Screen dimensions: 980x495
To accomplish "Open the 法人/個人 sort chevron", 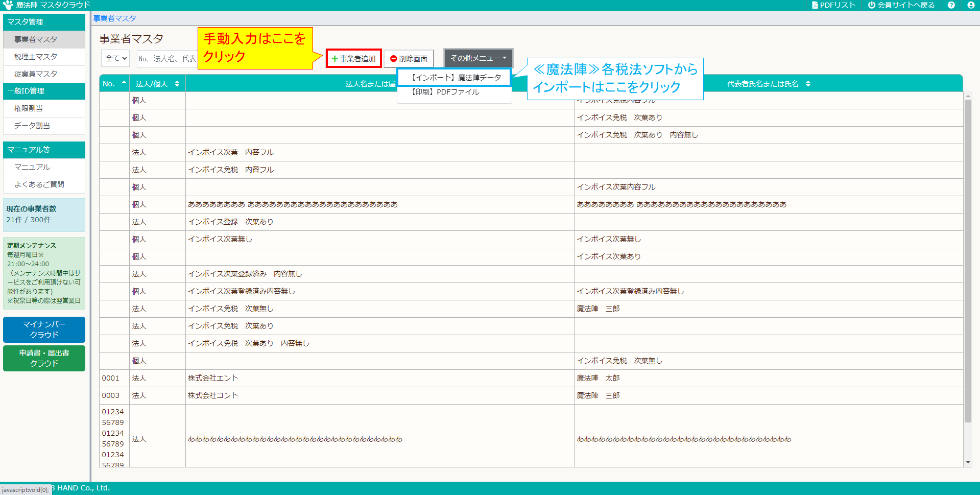I will (x=176, y=83).
